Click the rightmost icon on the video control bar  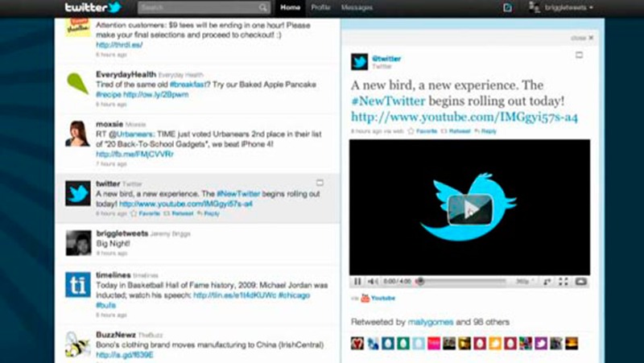coord(580,281)
